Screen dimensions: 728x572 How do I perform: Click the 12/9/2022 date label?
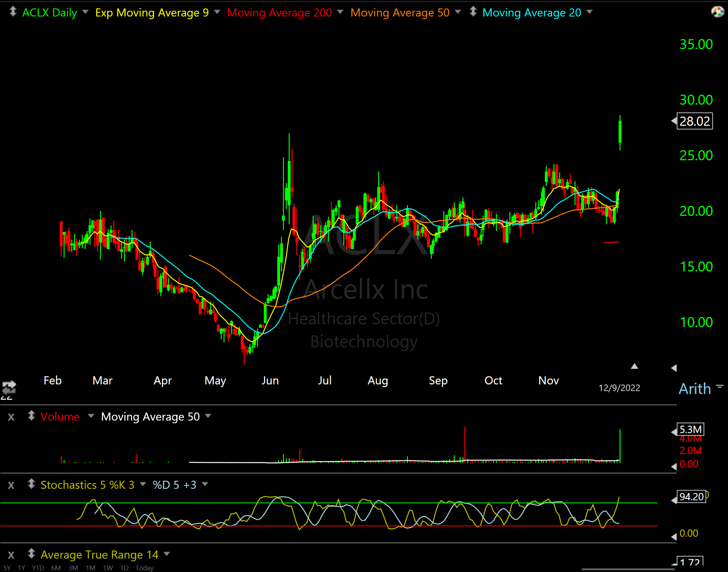[619, 388]
